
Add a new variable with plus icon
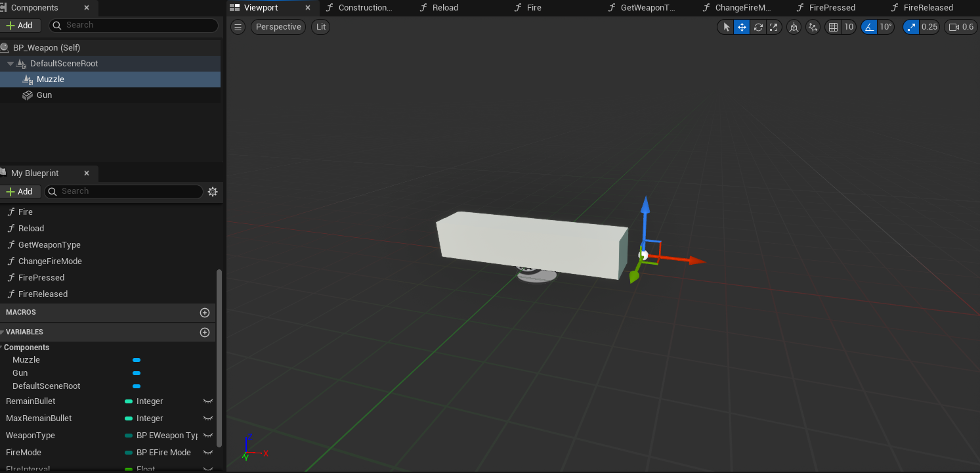point(205,332)
